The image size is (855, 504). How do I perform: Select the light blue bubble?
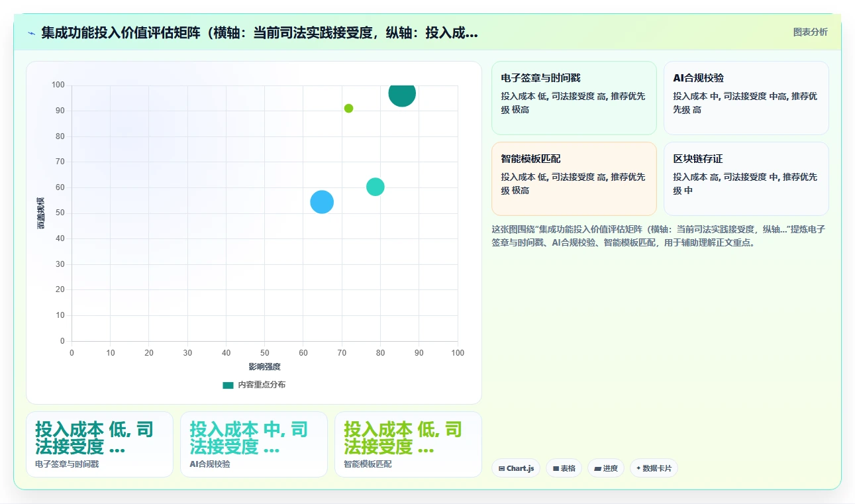[x=322, y=202]
